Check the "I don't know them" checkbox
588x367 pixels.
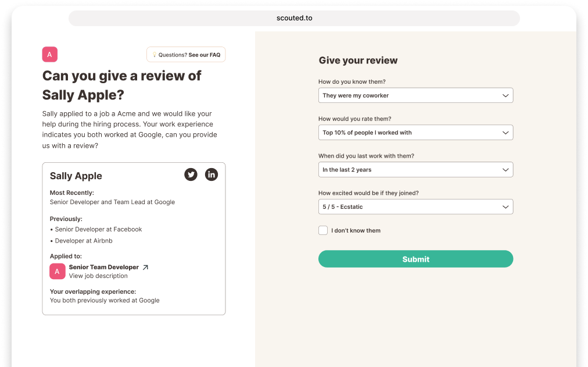(323, 230)
